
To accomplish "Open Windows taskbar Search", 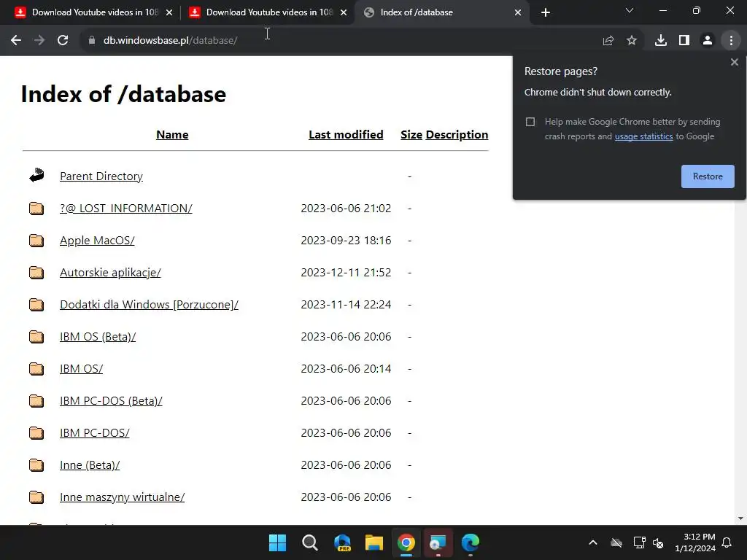I will [x=309, y=542].
